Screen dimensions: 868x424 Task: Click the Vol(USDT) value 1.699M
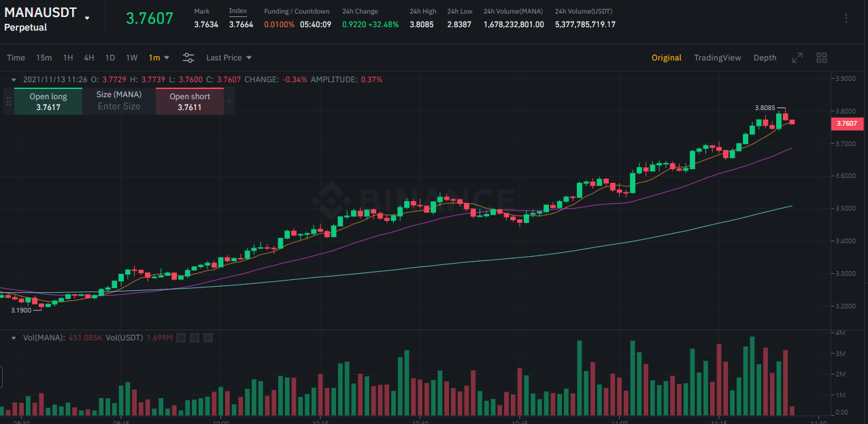coord(160,338)
